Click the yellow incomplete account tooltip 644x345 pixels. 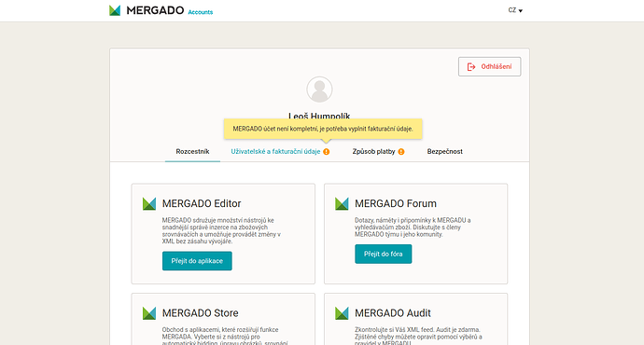pyautogui.click(x=323, y=129)
